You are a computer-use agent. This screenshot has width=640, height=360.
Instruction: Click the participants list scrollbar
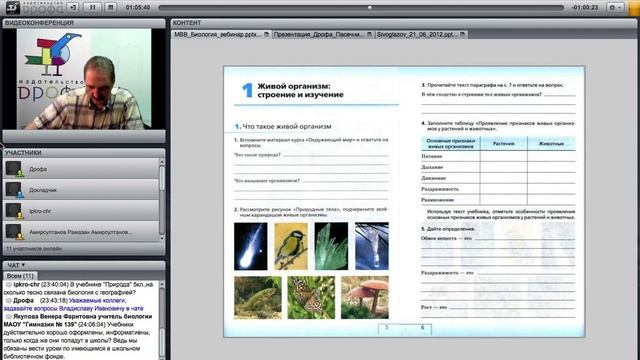(162, 200)
